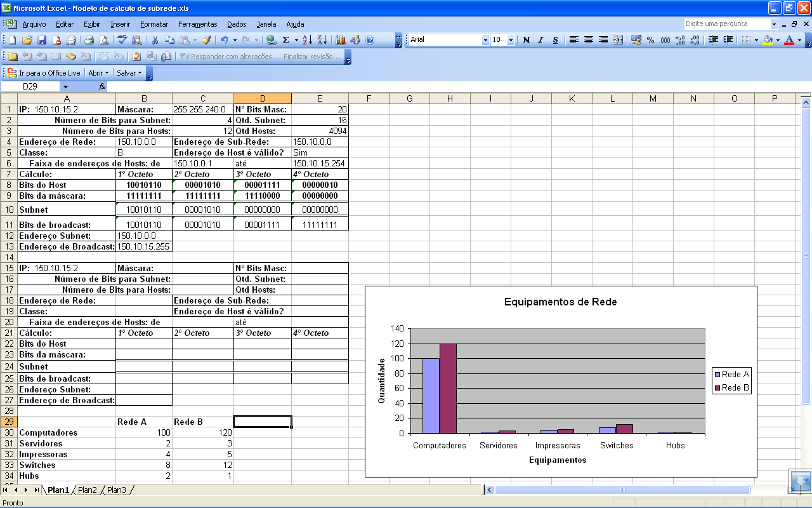Select the Equipamentos de Rede chart title
This screenshot has width=812, height=508.
click(560, 302)
